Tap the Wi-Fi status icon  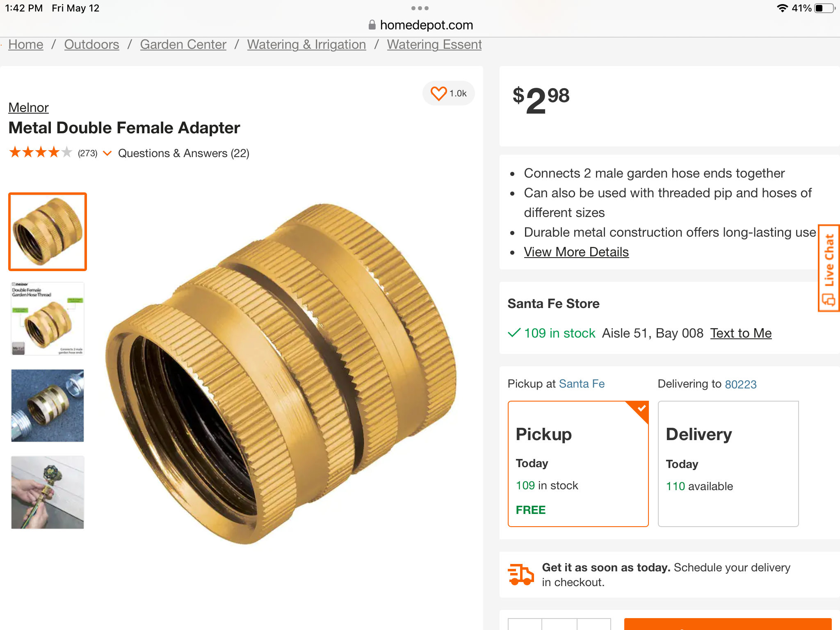pos(783,8)
